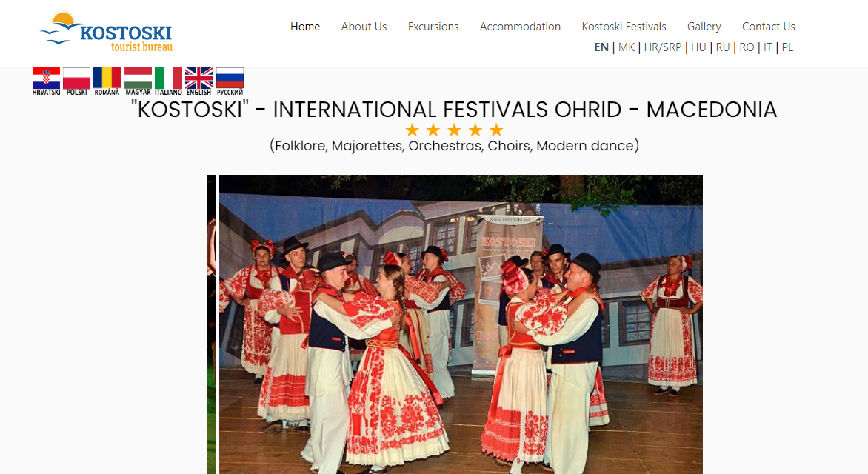This screenshot has height=474, width=868.
Task: Open the Contact Us page
Action: (768, 27)
